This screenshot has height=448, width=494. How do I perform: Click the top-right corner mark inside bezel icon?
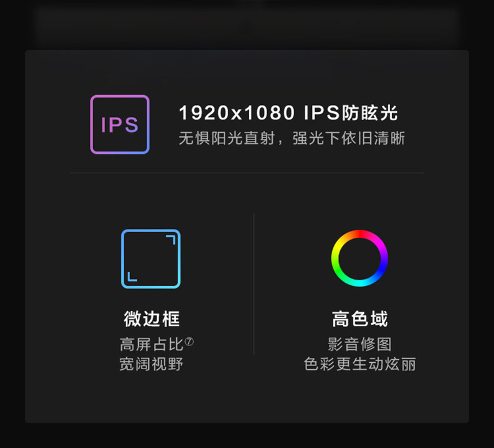[171, 240]
